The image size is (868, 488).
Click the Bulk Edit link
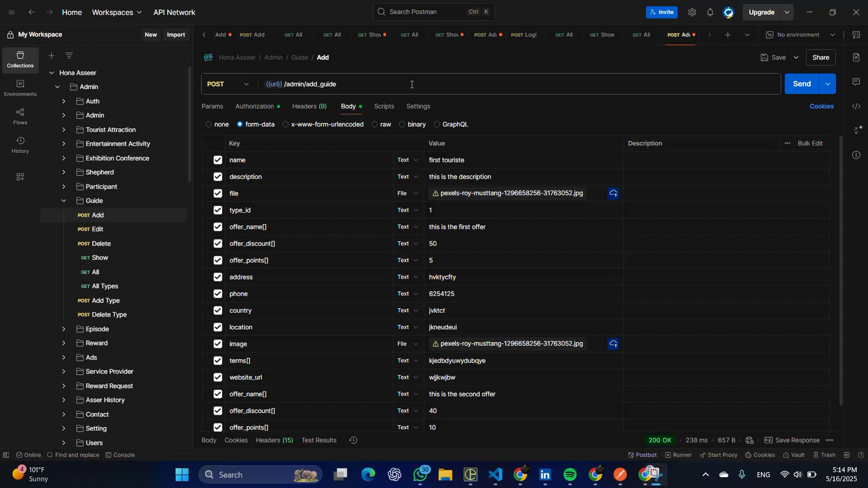pos(810,144)
